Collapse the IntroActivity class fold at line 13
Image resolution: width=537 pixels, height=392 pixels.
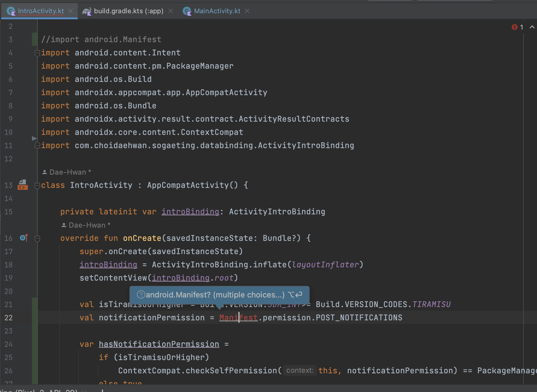(x=37, y=185)
